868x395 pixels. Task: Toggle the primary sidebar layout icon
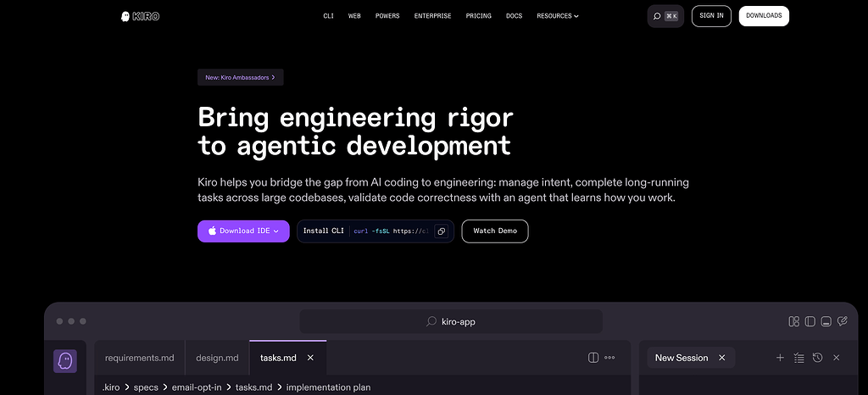click(x=810, y=321)
